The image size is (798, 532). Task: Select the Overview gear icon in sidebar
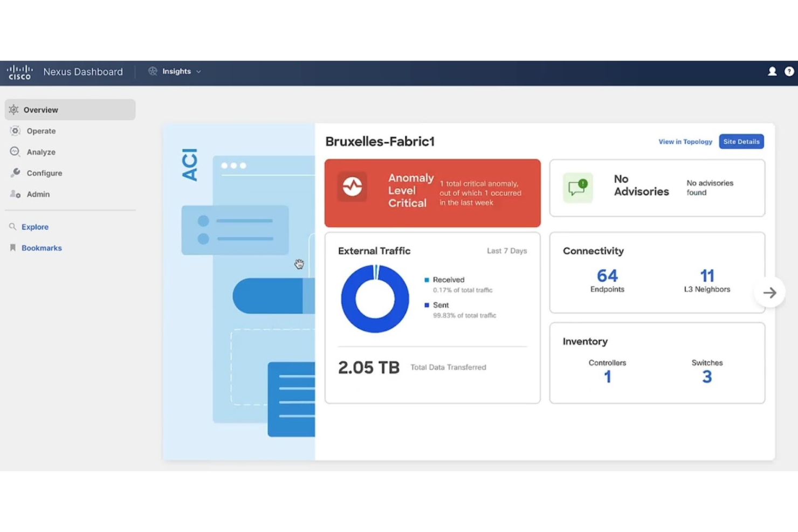(x=14, y=109)
